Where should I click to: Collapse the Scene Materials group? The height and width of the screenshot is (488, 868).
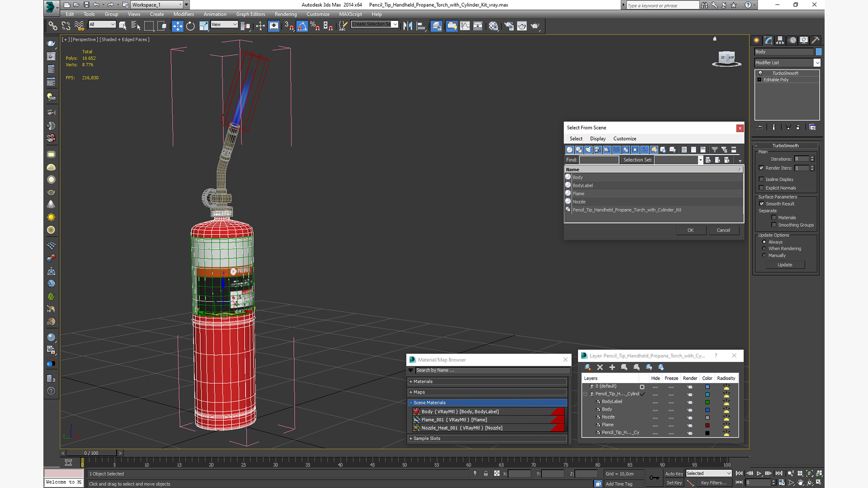(487, 403)
